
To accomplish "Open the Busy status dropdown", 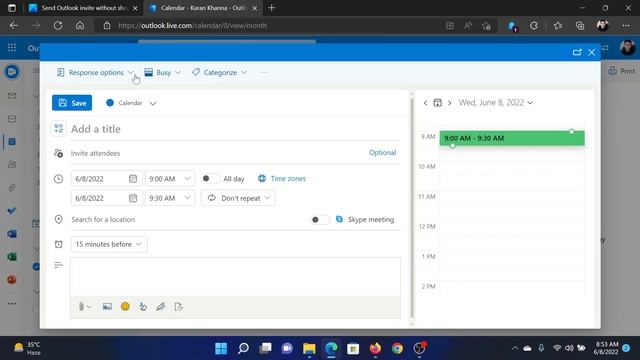I will [162, 72].
